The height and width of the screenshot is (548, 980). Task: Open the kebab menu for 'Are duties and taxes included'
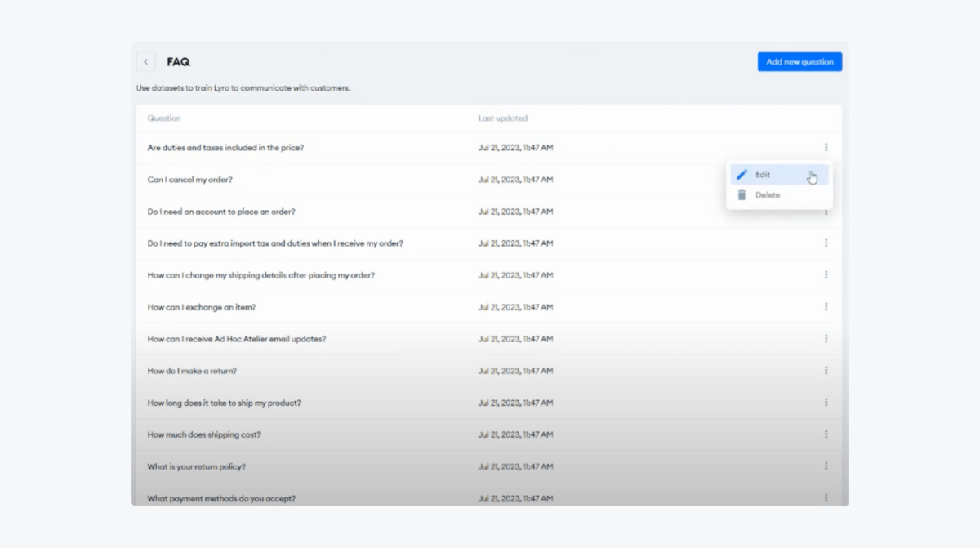pos(826,147)
